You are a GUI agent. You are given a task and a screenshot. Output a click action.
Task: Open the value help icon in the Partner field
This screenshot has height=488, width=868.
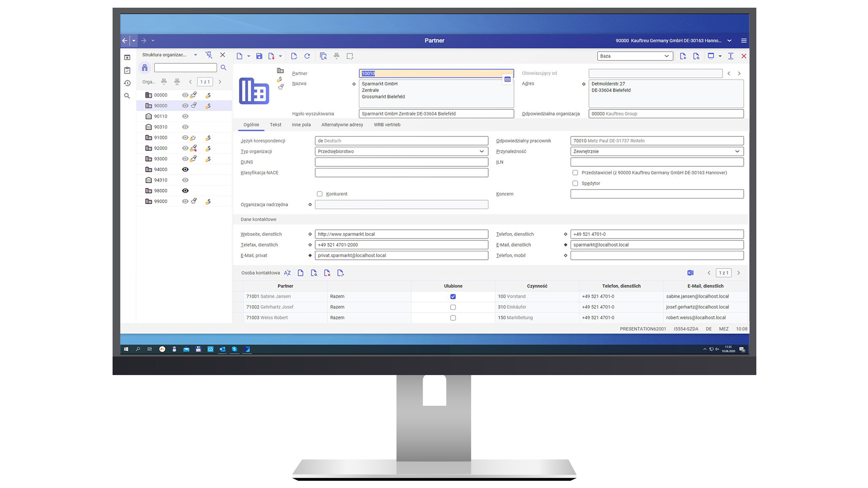(x=507, y=80)
